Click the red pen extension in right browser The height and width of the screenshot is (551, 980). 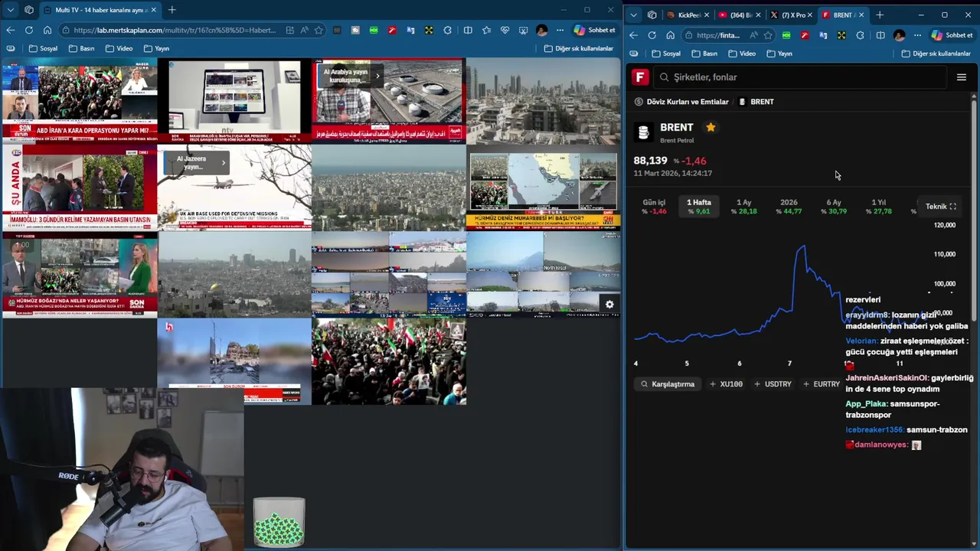pos(805,35)
